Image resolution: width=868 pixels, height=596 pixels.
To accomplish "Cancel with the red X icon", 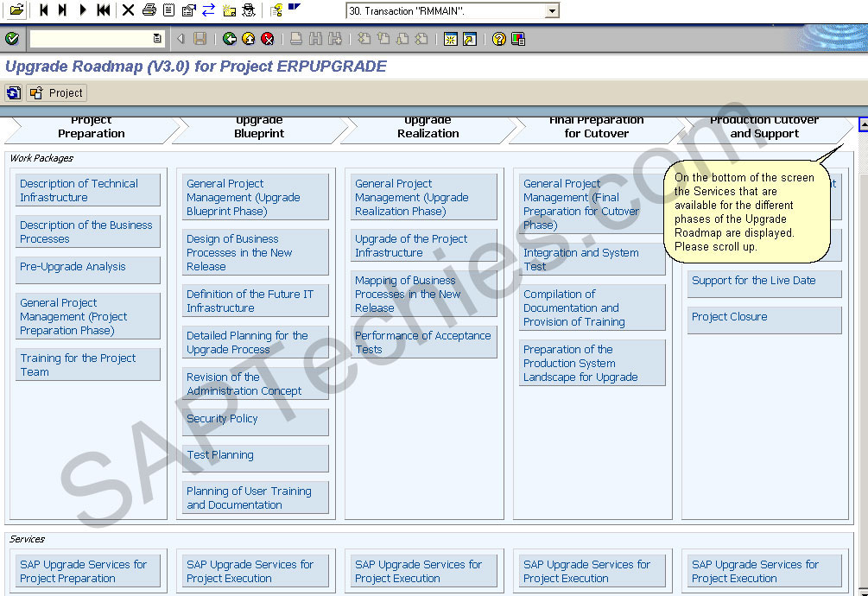I will [x=268, y=39].
